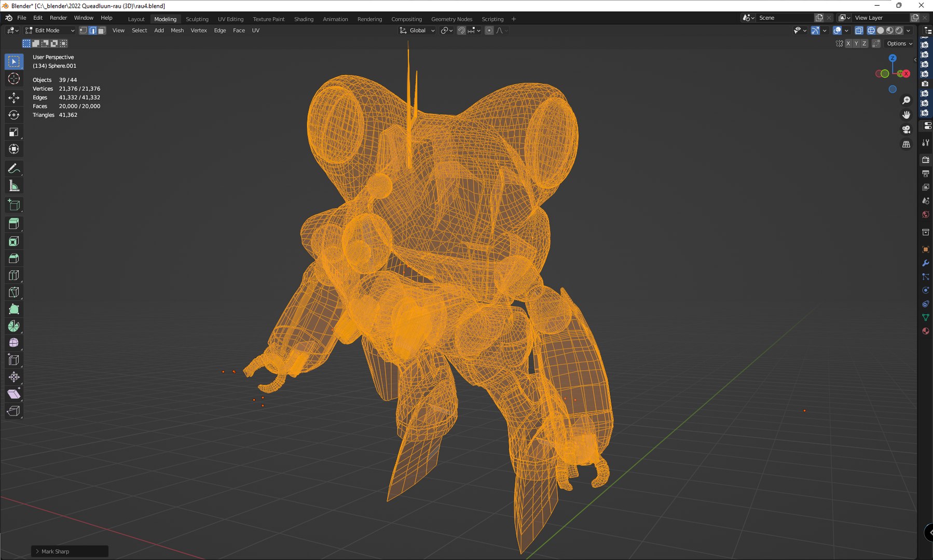The width and height of the screenshot is (933, 560).
Task: Switch orthographic/perspective with grid icon
Action: click(x=907, y=145)
